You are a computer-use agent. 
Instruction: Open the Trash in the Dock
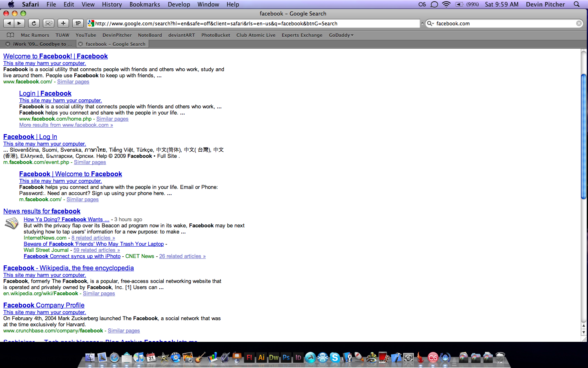(x=500, y=358)
